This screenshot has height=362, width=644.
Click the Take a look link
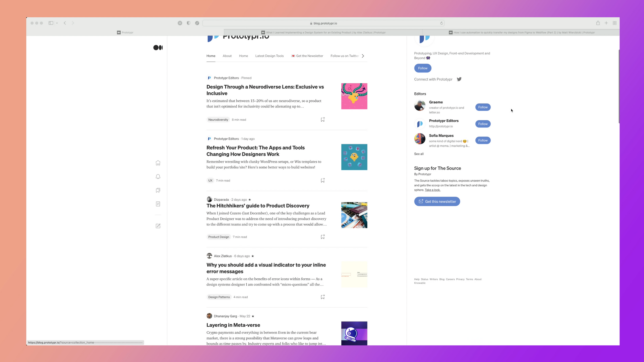point(432,190)
